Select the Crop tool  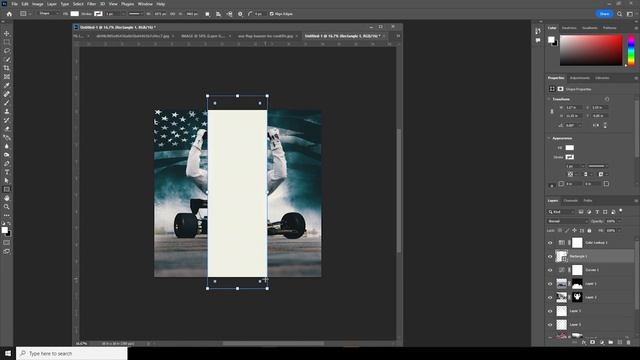tap(7, 68)
